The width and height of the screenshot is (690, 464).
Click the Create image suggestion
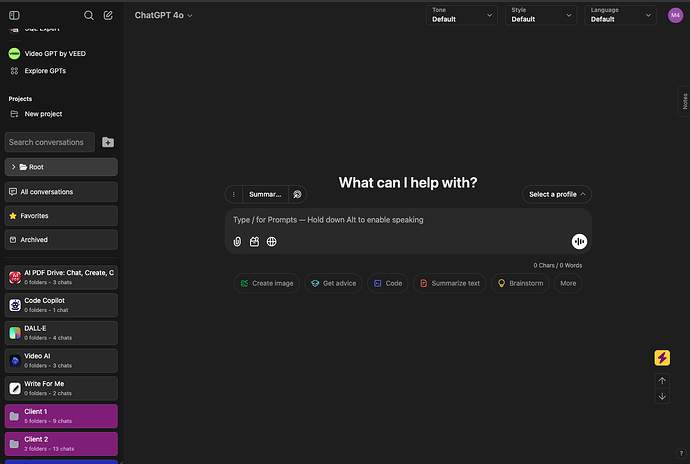(x=267, y=283)
